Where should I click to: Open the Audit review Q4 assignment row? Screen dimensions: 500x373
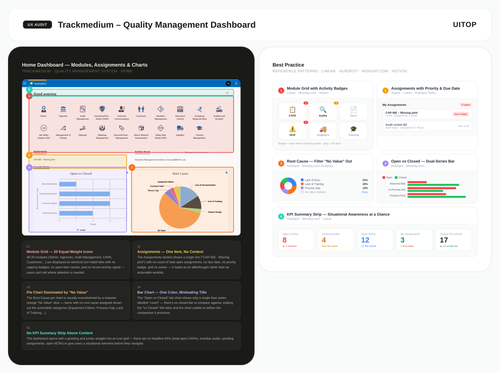click(x=427, y=126)
